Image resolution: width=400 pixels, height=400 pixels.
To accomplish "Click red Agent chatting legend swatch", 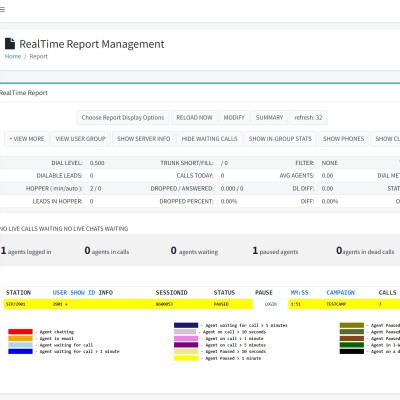I will (20, 332).
